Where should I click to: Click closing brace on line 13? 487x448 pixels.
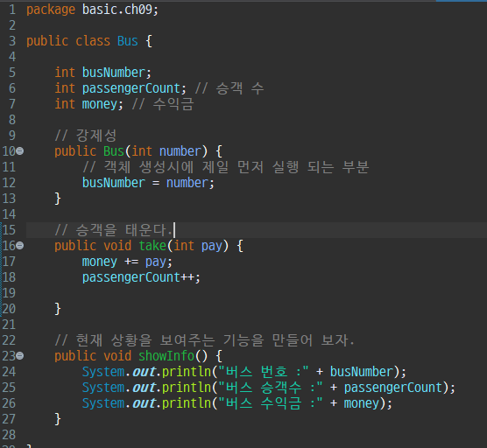coord(58,199)
